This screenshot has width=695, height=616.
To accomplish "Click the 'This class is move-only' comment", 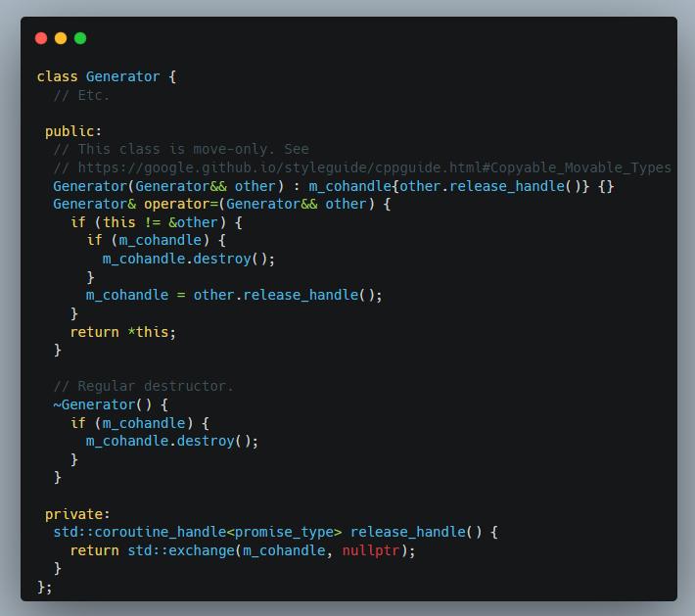I will pos(181,150).
